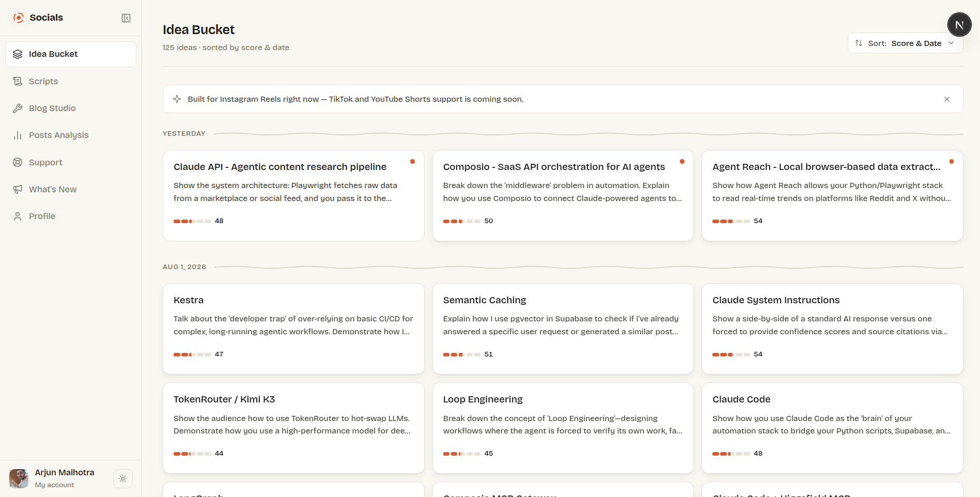Click the AUG 1, 2026 section label
The height and width of the screenshot is (497, 980).
184,267
